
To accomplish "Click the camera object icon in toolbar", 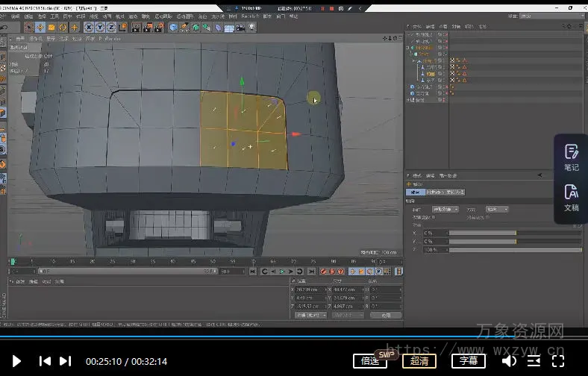I will 240,28.
